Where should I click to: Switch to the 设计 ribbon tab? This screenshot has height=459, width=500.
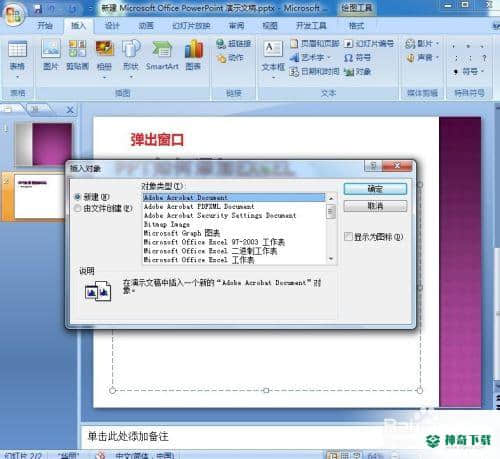[112, 26]
